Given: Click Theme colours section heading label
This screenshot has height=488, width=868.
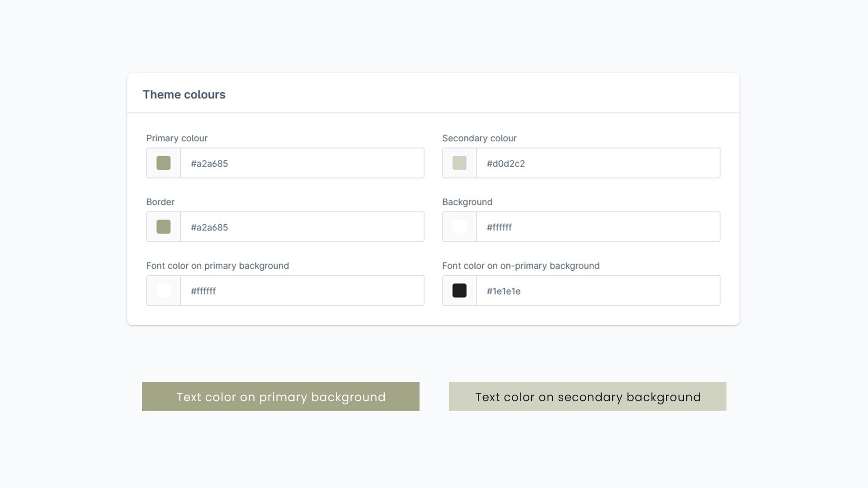Looking at the screenshot, I should pos(184,94).
